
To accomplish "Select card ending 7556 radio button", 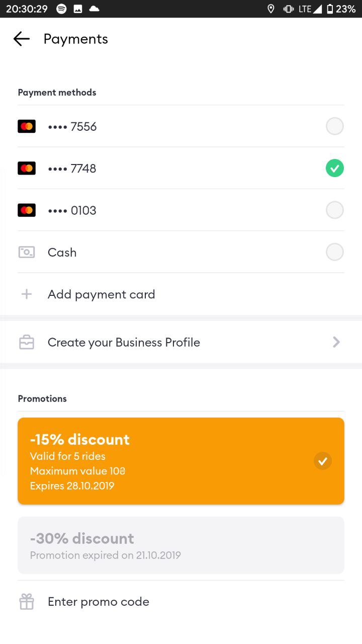I will [334, 126].
